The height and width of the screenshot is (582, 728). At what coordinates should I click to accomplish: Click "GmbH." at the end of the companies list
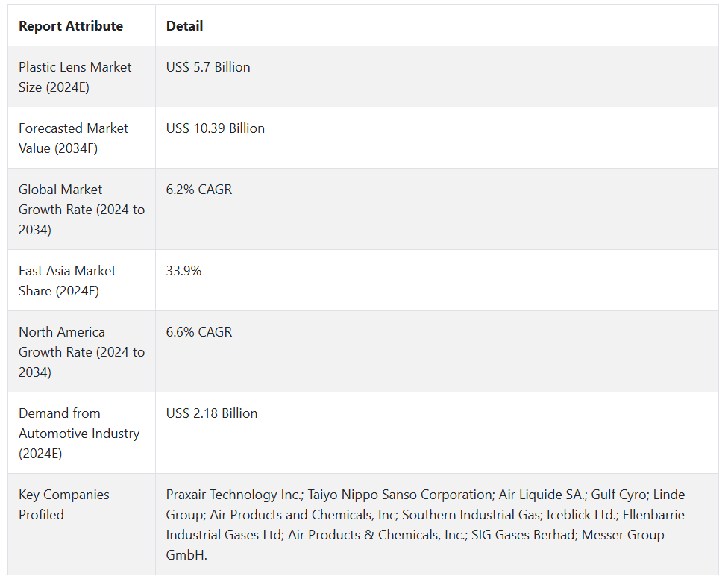pos(186,555)
